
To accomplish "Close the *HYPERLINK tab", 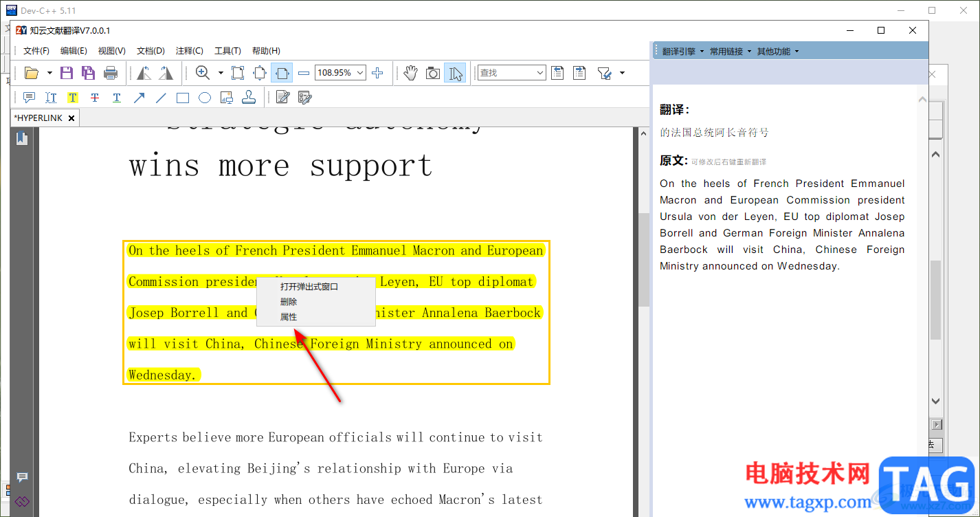I will 71,118.
